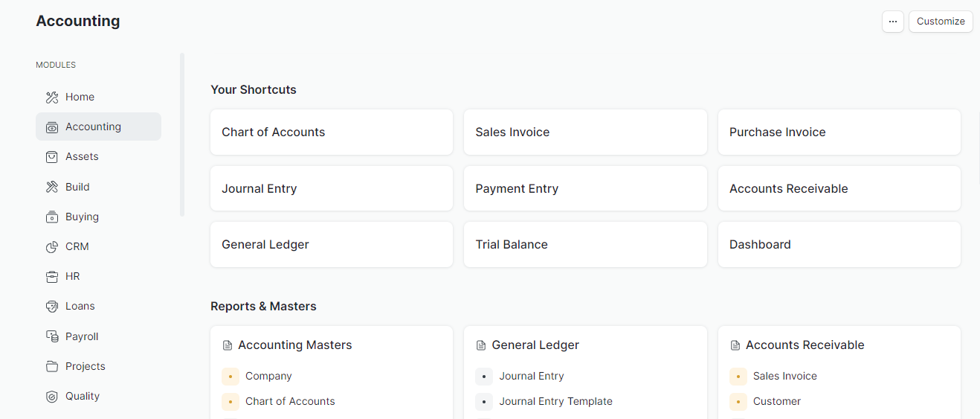This screenshot has height=419, width=980.
Task: Open Company link under Accounting Masters
Action: 268,376
